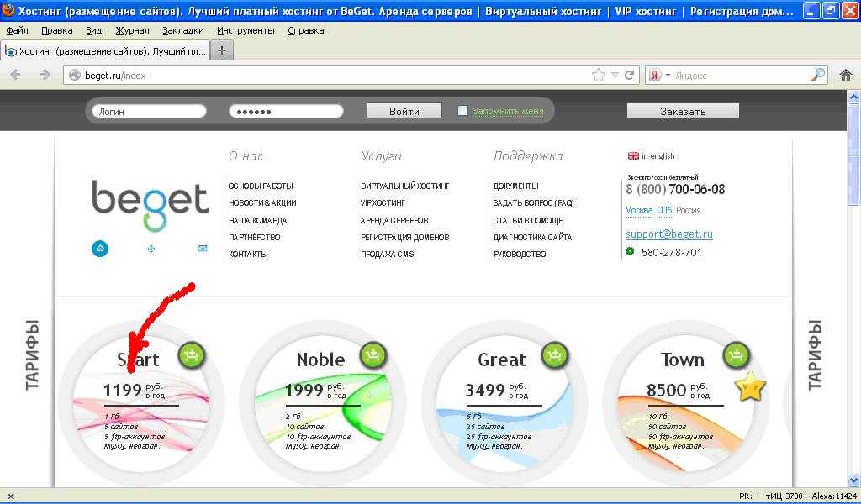
Task: Click the password input field
Action: coord(286,112)
